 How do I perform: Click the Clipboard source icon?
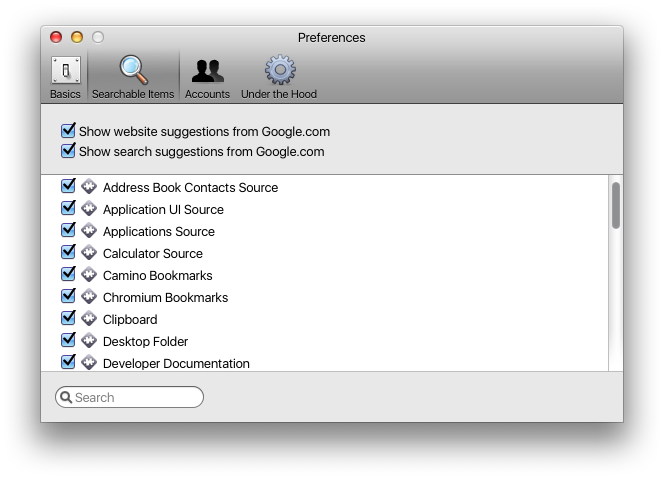(x=88, y=319)
